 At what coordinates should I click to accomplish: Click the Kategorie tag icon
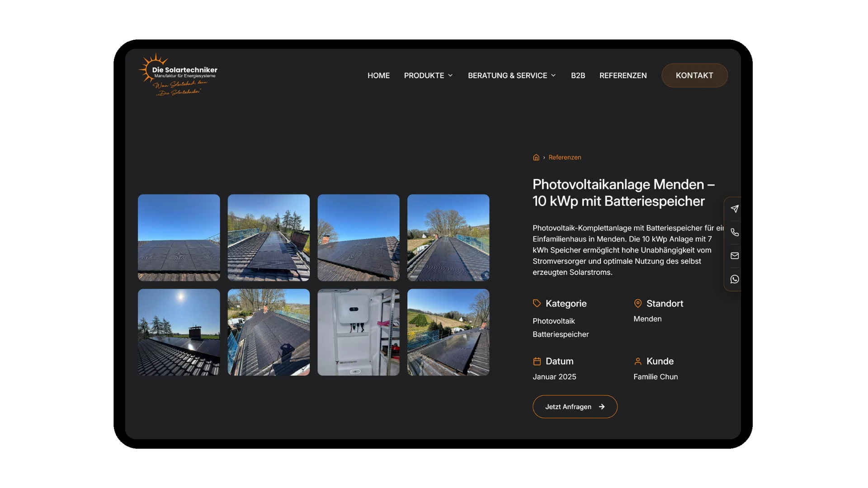[x=537, y=303]
